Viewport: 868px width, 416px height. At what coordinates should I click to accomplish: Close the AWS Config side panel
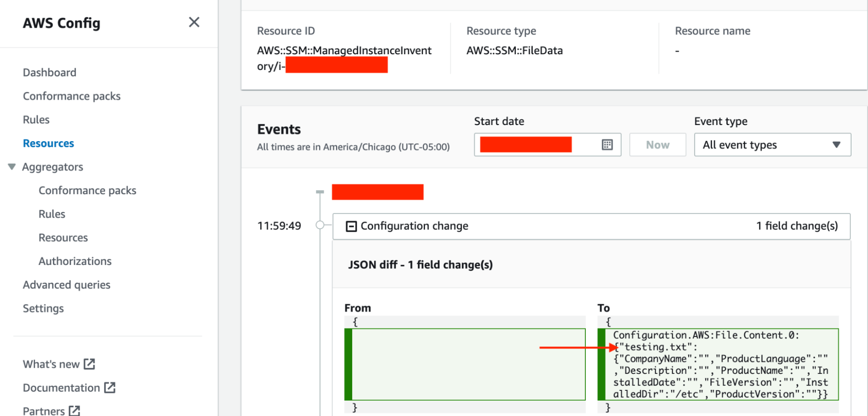[194, 22]
